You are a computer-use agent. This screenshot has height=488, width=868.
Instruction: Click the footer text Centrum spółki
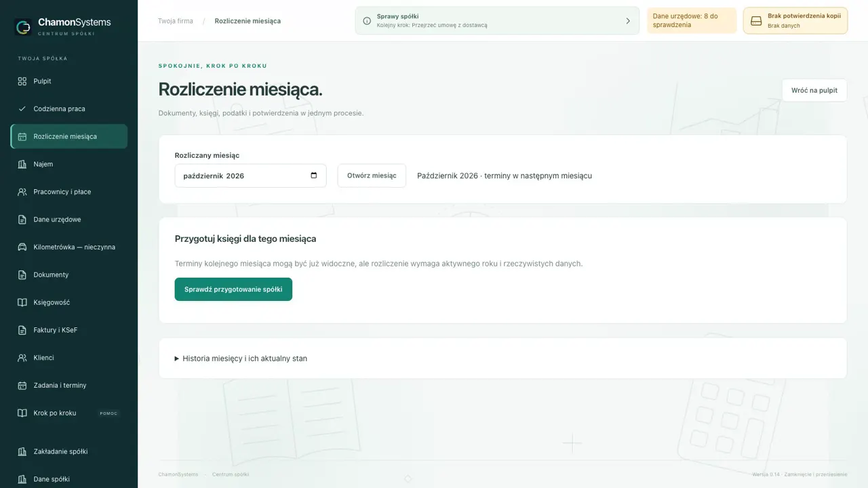[231, 474]
